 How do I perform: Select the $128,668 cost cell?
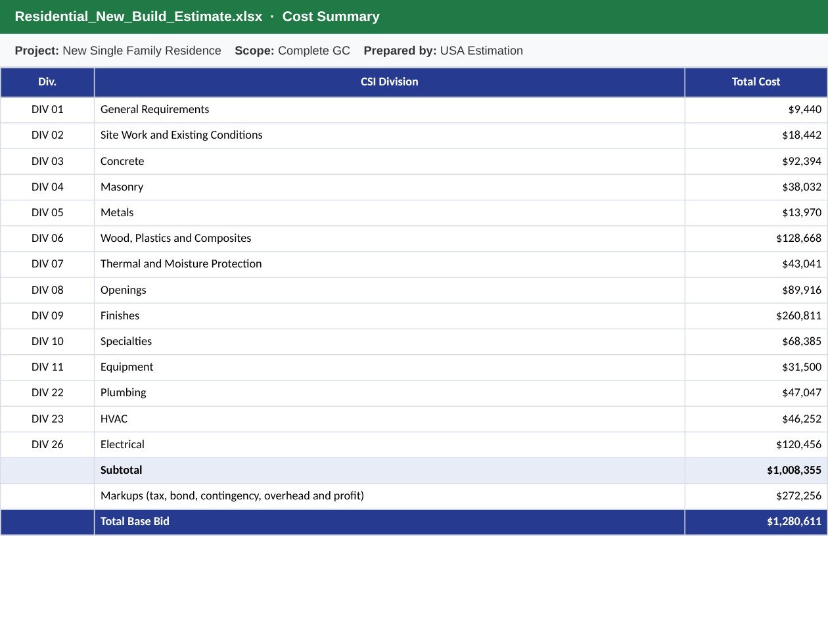point(756,239)
